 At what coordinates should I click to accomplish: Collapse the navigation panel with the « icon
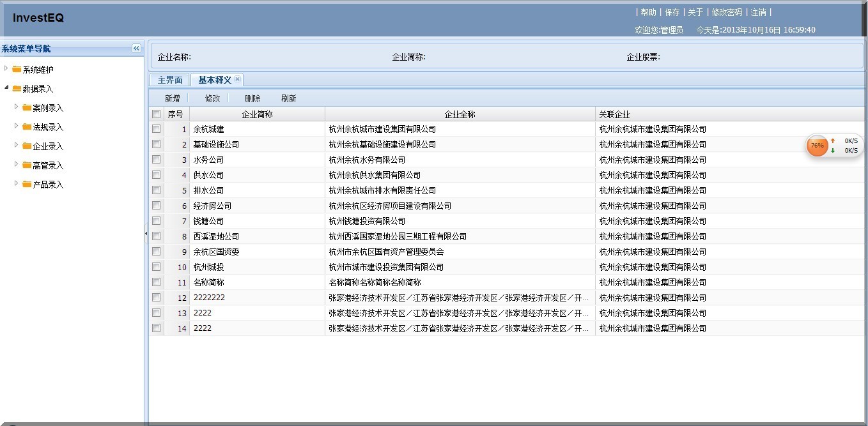[136, 47]
